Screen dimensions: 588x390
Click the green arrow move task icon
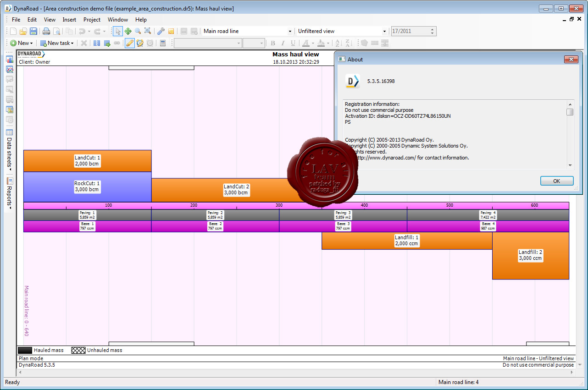[x=107, y=43]
